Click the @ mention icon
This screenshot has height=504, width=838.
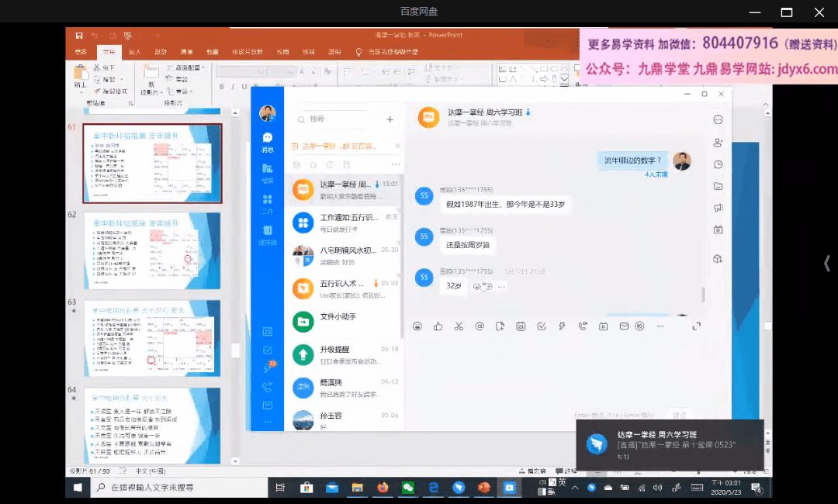pyautogui.click(x=480, y=326)
